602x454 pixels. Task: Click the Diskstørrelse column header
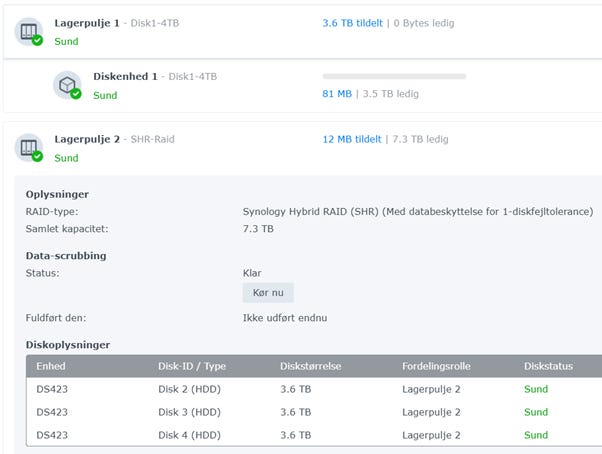[x=311, y=367]
